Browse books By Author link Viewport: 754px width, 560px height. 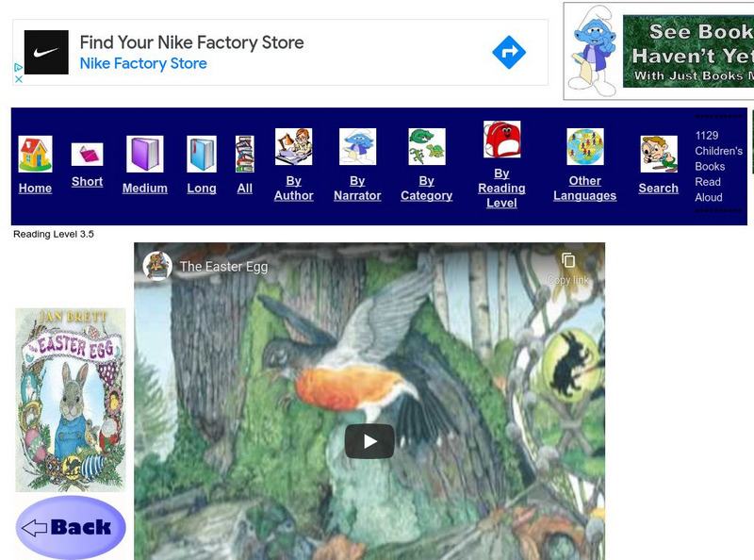click(294, 189)
